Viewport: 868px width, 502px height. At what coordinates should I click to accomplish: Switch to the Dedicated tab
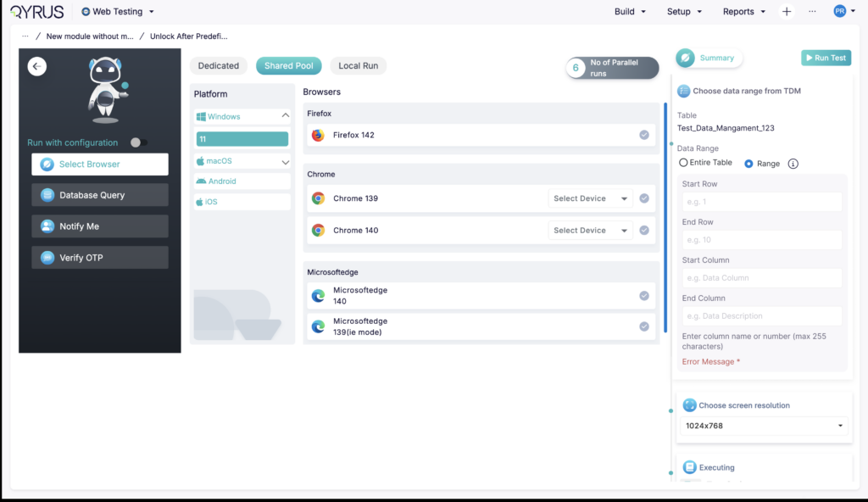pyautogui.click(x=219, y=66)
